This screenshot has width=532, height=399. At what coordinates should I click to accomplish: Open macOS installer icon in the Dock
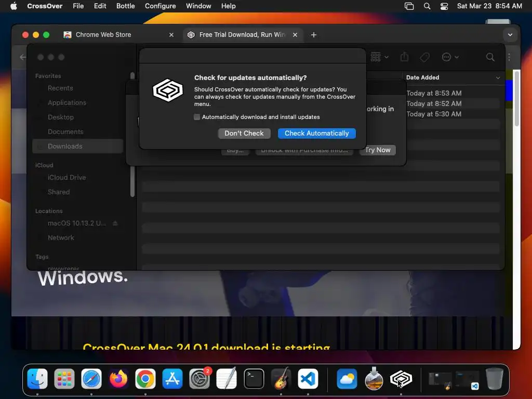[x=374, y=378]
